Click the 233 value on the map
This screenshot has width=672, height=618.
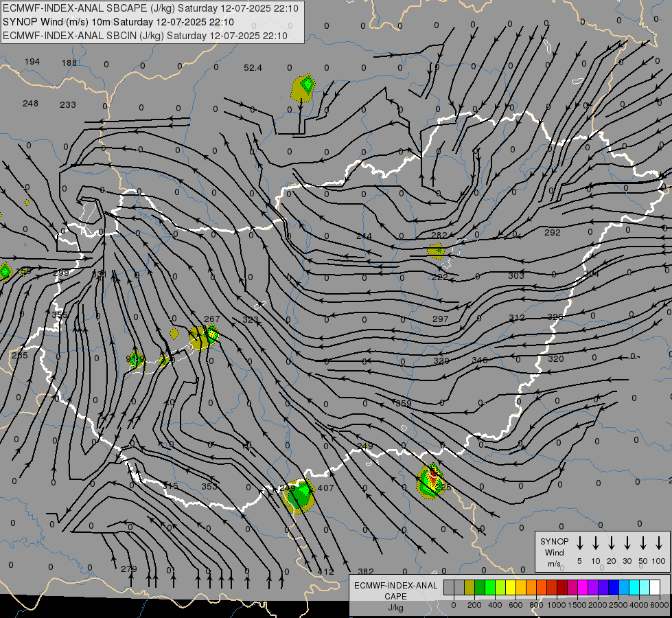68,104
